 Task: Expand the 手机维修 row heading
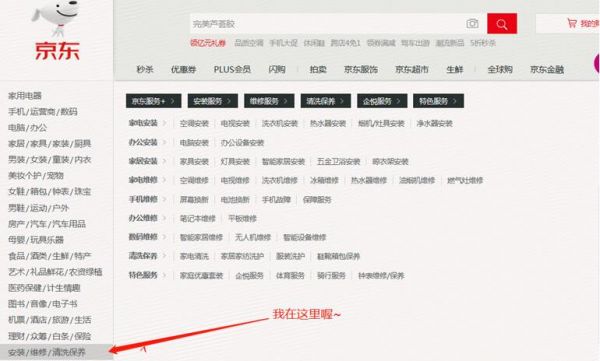click(143, 199)
